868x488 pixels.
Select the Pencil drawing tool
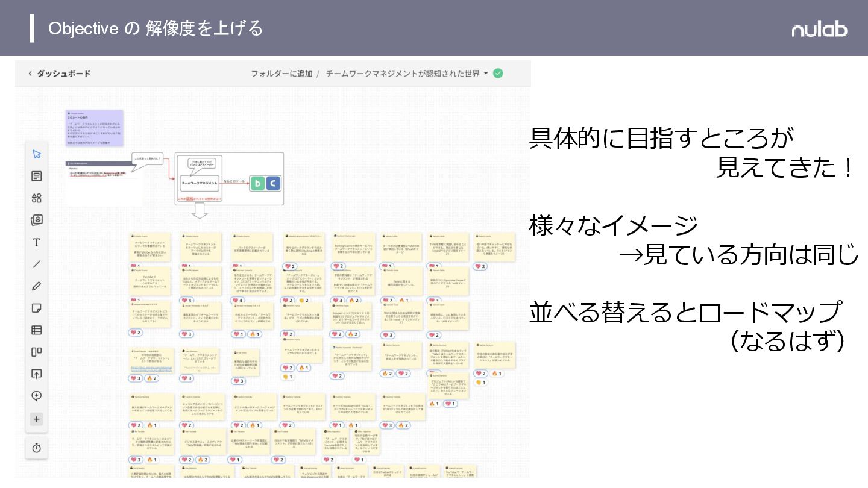tap(37, 286)
